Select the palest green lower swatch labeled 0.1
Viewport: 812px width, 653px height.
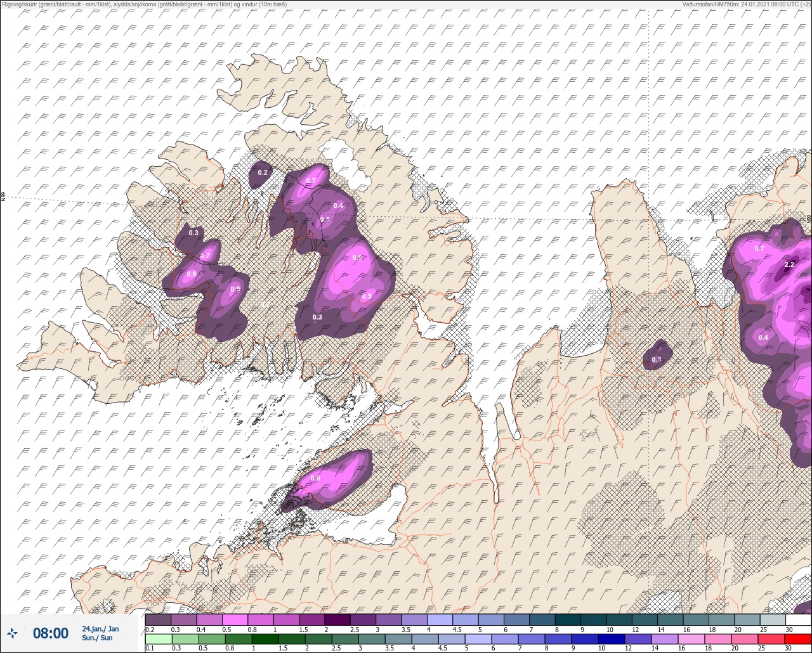tap(158, 639)
